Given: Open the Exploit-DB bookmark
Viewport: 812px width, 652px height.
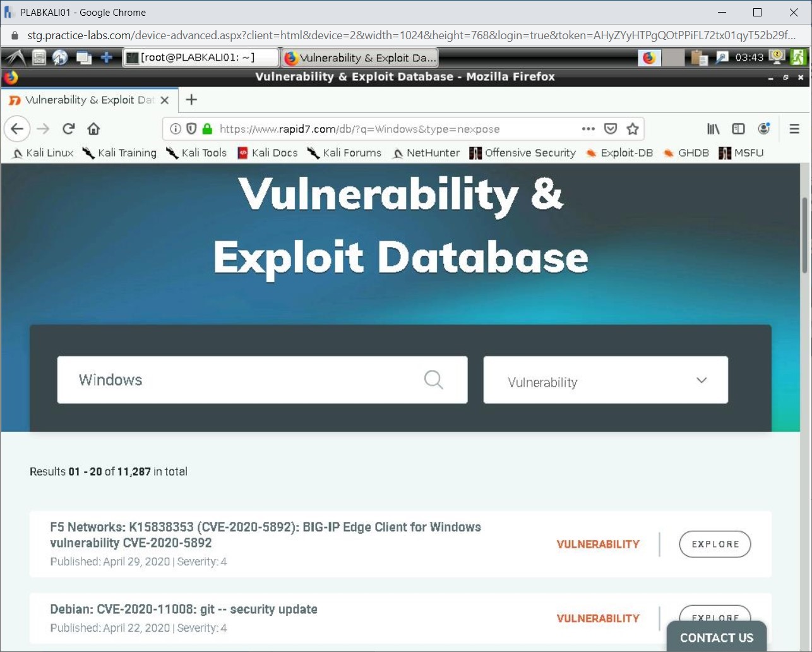Looking at the screenshot, I should pos(619,153).
